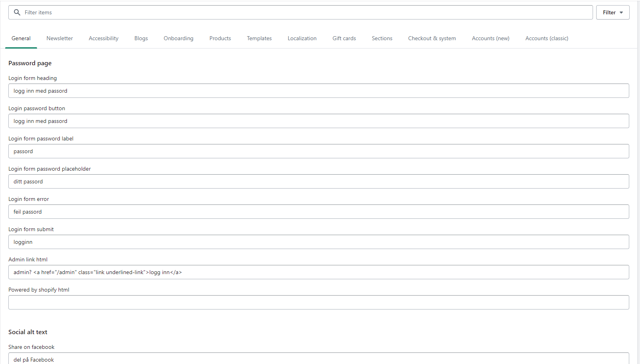Viewport: 640px width, 364px height.
Task: Click the empty Powered by shopify field
Action: pos(319,302)
